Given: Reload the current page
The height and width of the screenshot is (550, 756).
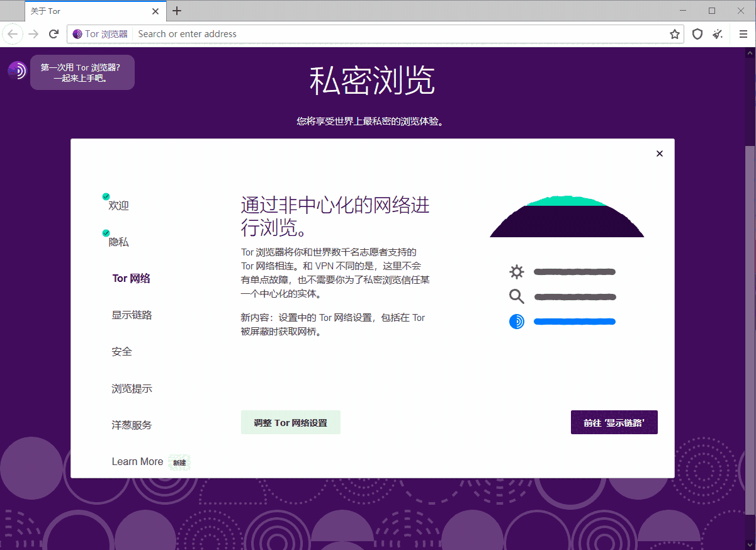Looking at the screenshot, I should pyautogui.click(x=54, y=34).
